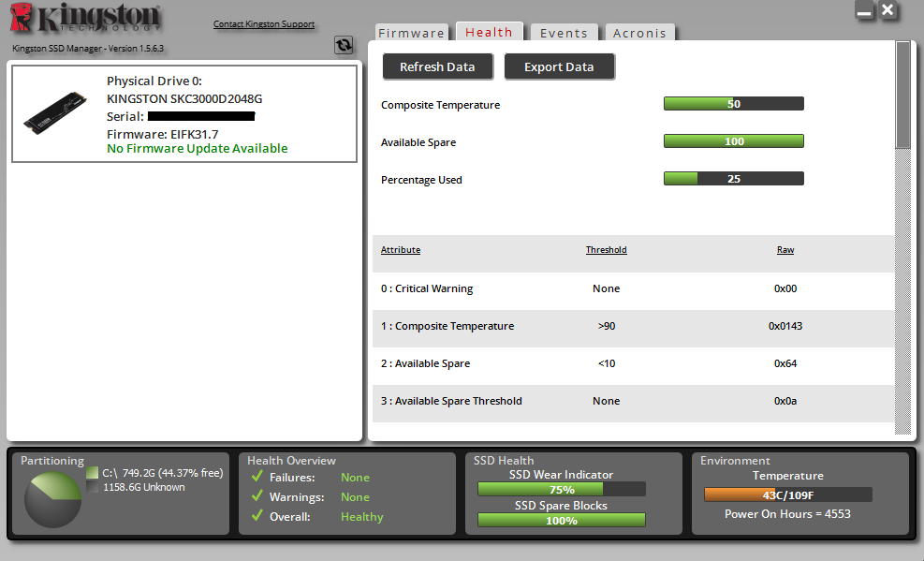Click the 'Firmware: EIFK31.7' text
The image size is (924, 561).
click(163, 134)
